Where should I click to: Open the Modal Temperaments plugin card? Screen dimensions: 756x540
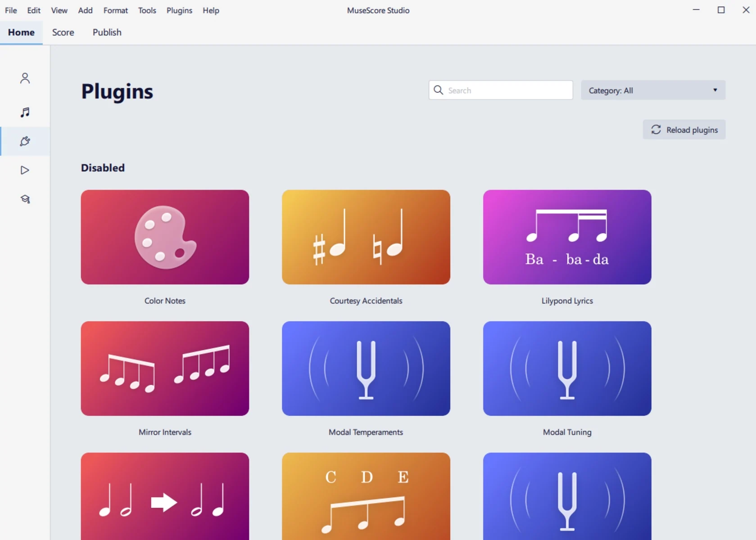coord(366,369)
